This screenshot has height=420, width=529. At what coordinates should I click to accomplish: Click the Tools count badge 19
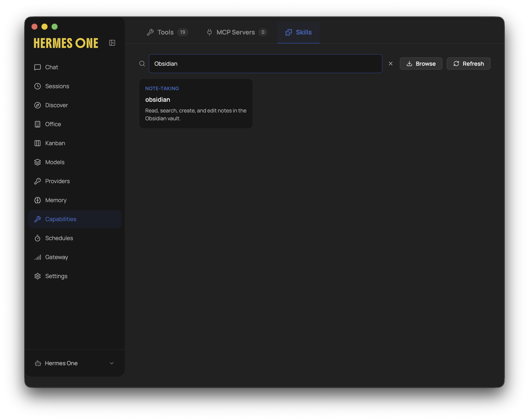pos(182,32)
